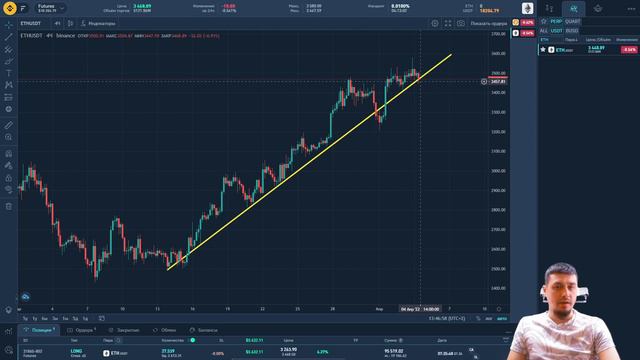Open time axis settings icon

click(499, 309)
